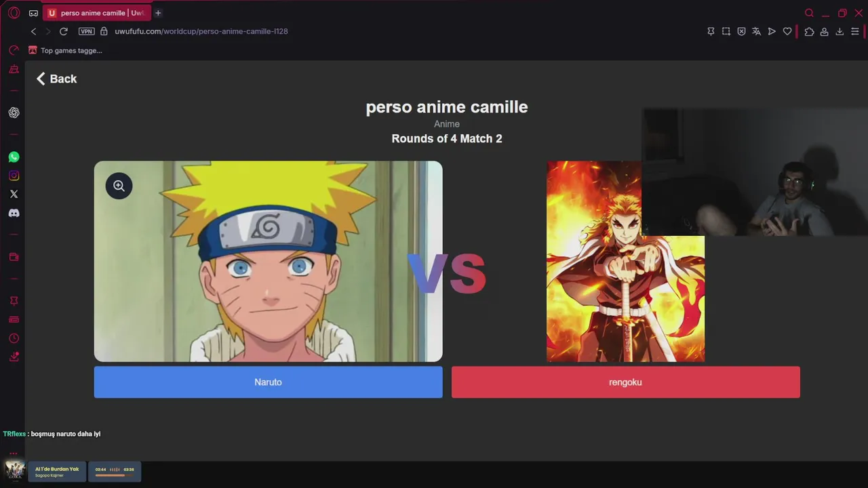The height and width of the screenshot is (488, 868).
Task: Open the browser downloads panel
Action: point(840,31)
